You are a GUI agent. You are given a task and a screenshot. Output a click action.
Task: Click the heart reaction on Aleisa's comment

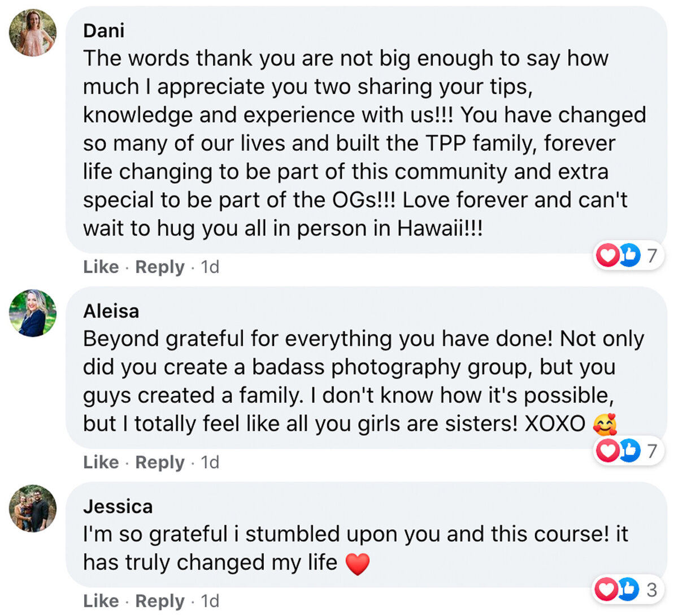(608, 451)
